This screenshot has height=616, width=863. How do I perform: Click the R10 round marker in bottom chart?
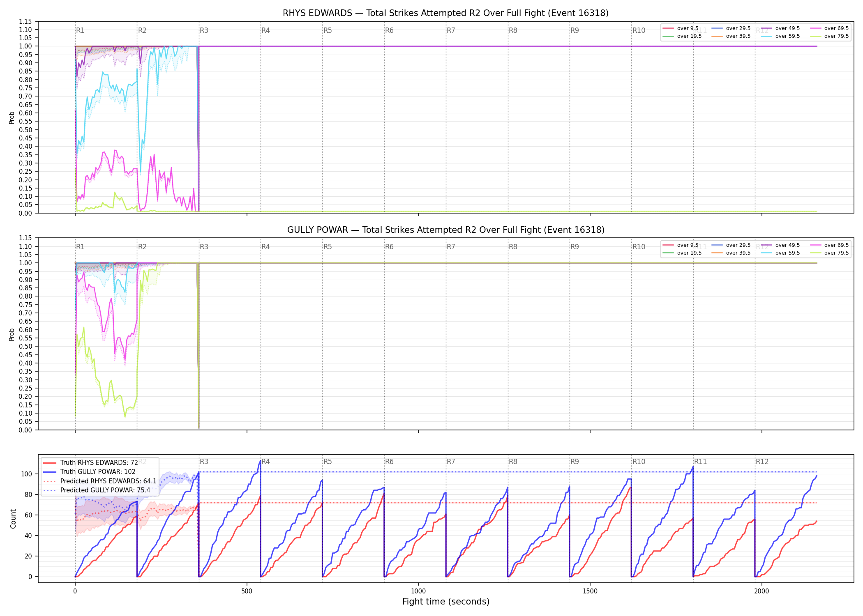[639, 462]
